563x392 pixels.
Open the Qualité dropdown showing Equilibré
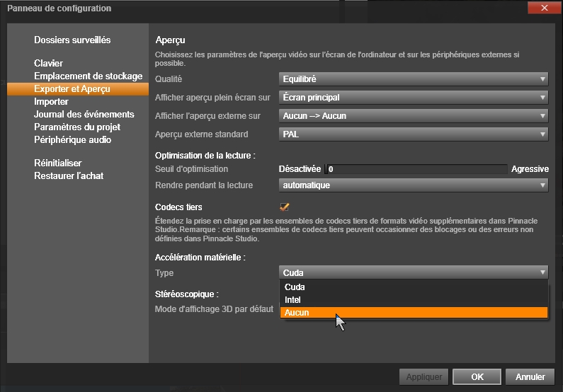pos(414,79)
